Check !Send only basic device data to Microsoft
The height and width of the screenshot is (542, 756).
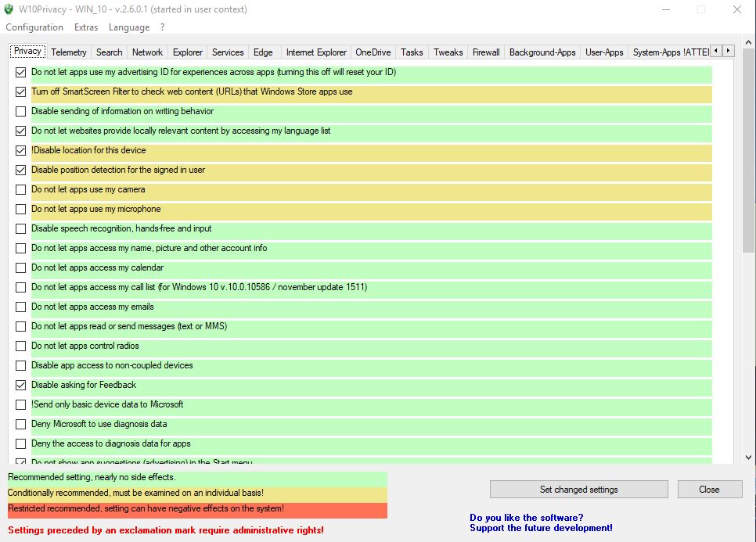(20, 404)
